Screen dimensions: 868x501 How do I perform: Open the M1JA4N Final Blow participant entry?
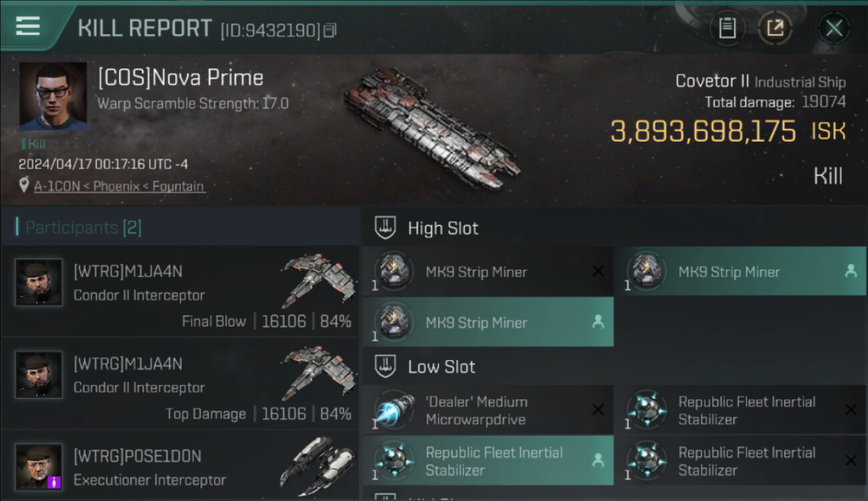(x=180, y=294)
